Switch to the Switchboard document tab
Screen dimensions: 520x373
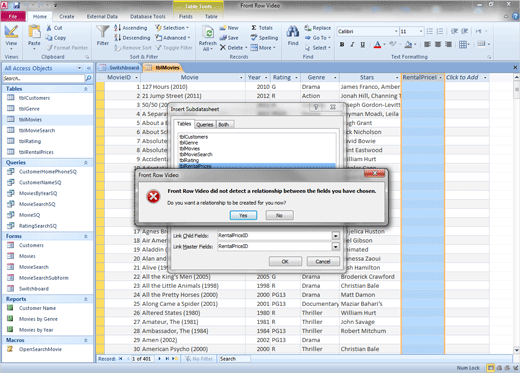pyautogui.click(x=120, y=68)
